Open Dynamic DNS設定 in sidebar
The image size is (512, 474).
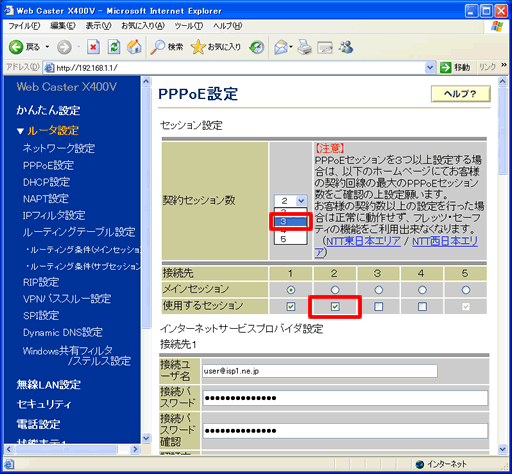click(x=63, y=332)
